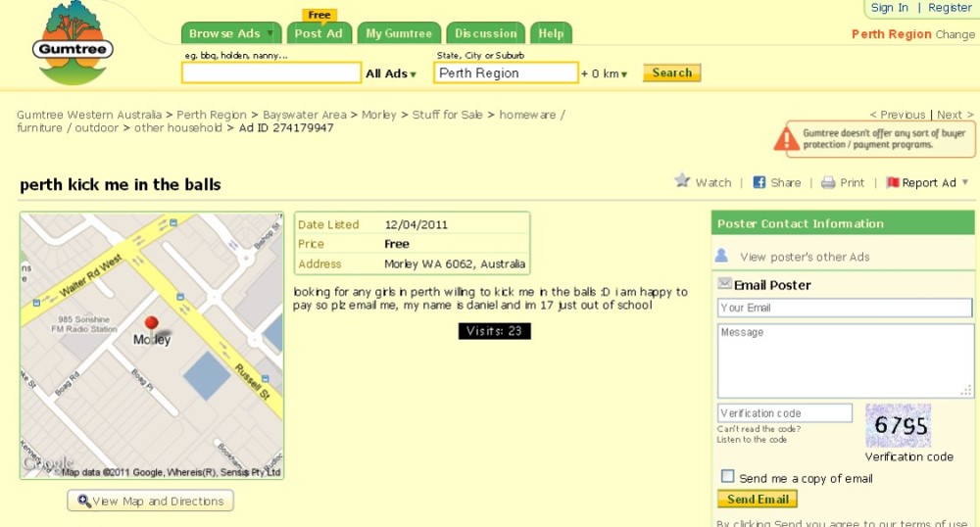980x527 pixels.
Task: Click the red Report Ad flag icon
Action: point(893,182)
